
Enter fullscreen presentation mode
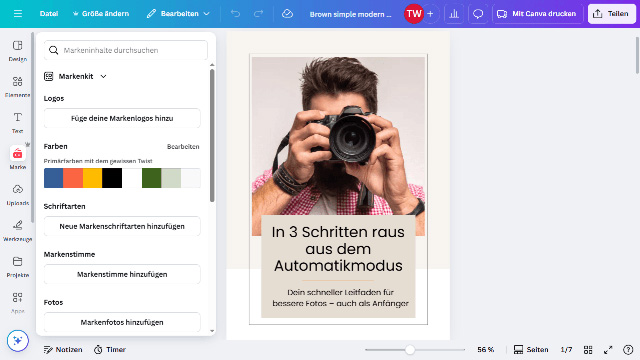(608, 349)
